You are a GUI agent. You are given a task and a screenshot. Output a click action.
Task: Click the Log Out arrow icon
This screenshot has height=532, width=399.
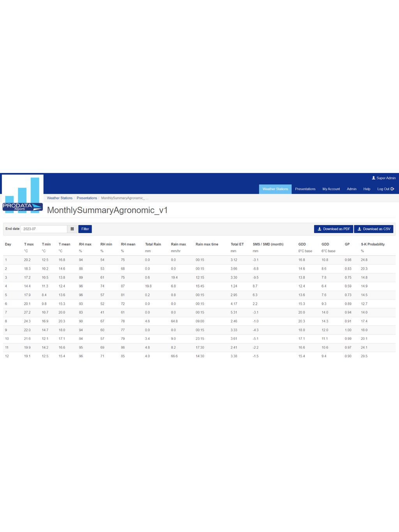click(x=392, y=189)
